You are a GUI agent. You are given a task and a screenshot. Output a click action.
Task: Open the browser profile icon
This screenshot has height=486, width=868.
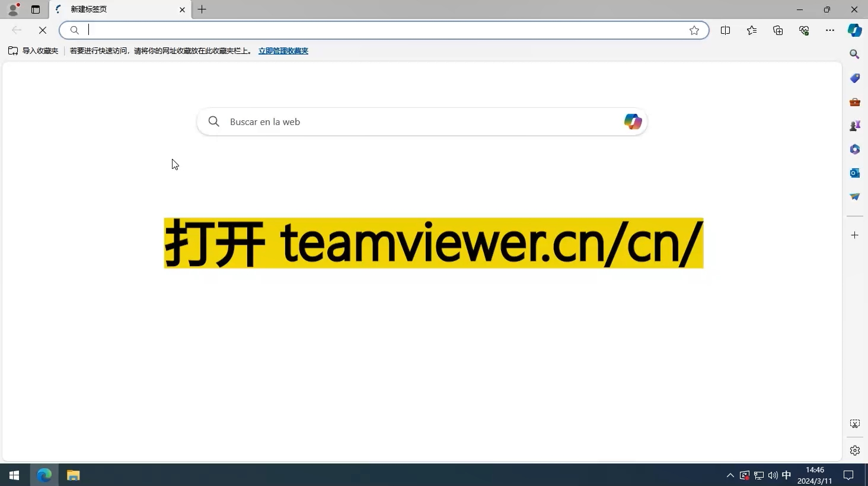pos(13,9)
